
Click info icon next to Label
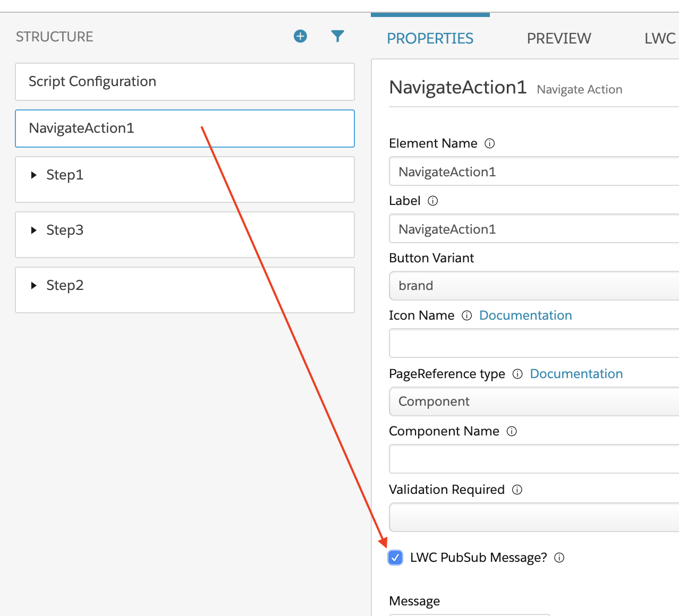click(x=433, y=201)
